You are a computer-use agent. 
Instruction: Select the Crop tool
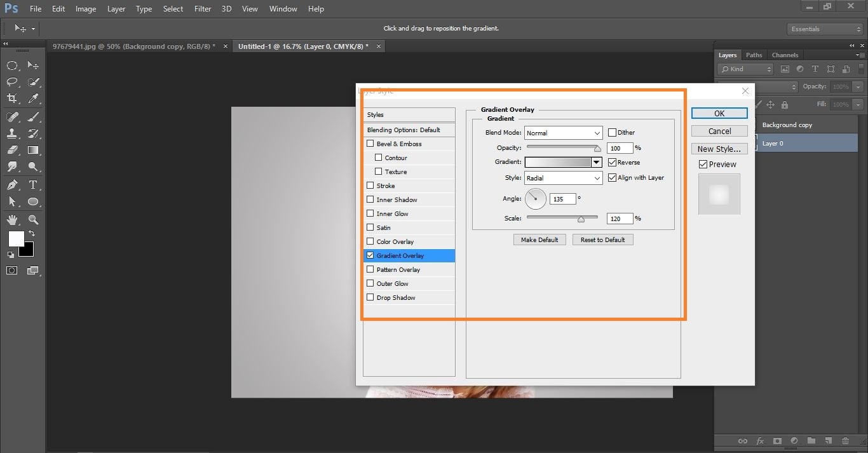13,98
